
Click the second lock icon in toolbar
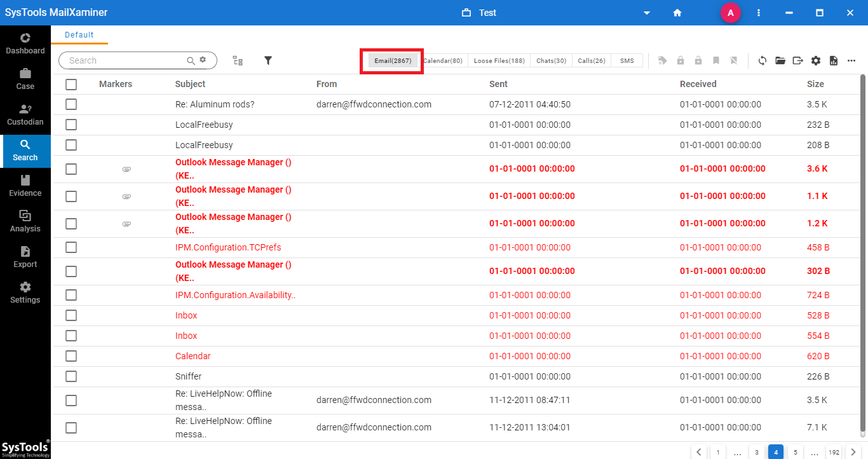[698, 60]
